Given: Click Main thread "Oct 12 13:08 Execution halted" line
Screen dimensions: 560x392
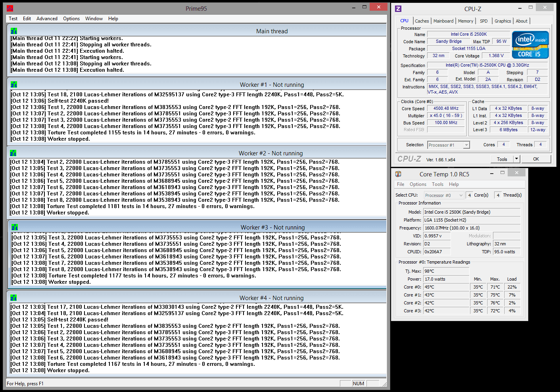Looking at the screenshot, I should [x=67, y=70].
